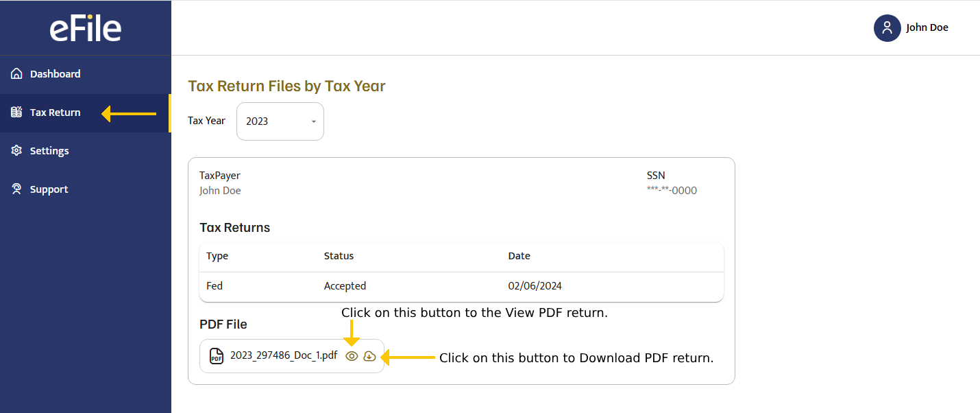Image resolution: width=980 pixels, height=413 pixels.
Task: Click the Settings gear icon
Action: coord(17,151)
